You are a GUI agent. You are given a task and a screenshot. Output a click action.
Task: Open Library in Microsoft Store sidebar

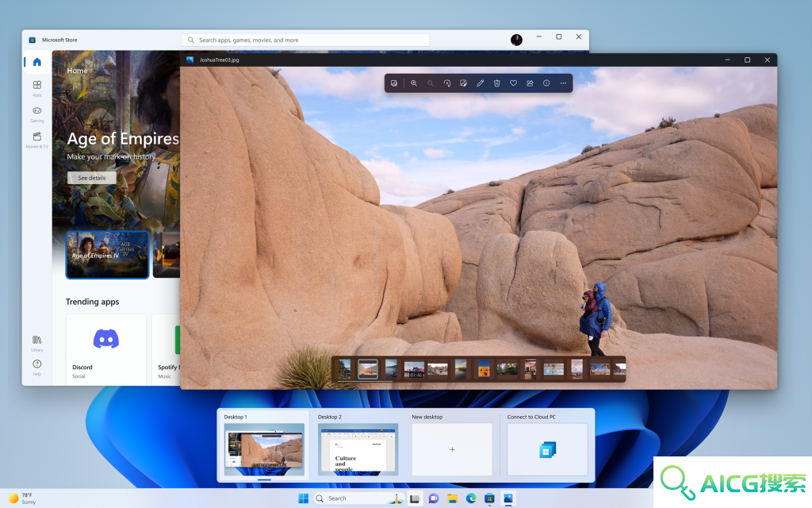(36, 343)
